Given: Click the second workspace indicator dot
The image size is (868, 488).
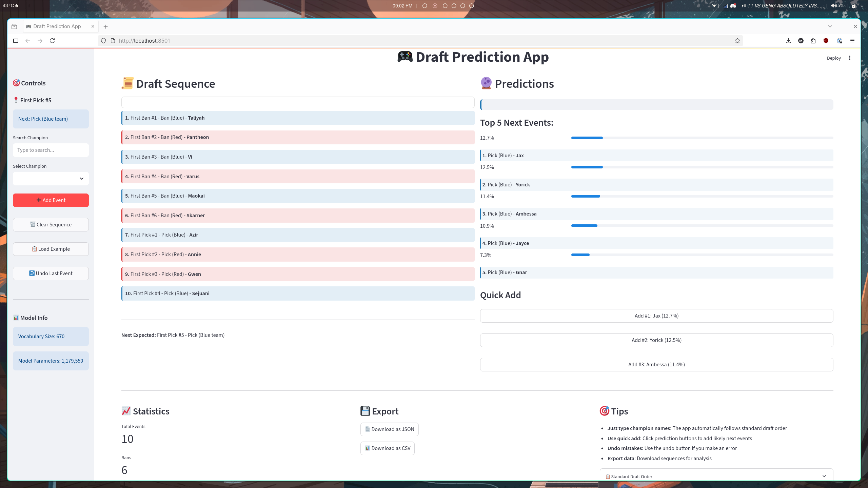Looking at the screenshot, I should click(x=435, y=6).
